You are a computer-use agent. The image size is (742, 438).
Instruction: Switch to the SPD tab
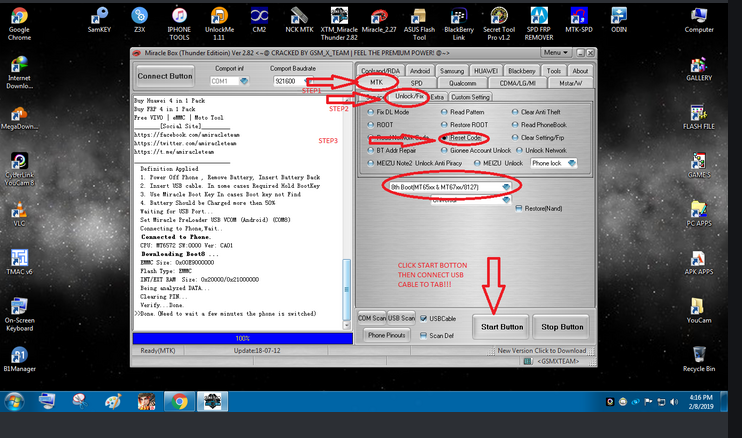pyautogui.click(x=416, y=83)
